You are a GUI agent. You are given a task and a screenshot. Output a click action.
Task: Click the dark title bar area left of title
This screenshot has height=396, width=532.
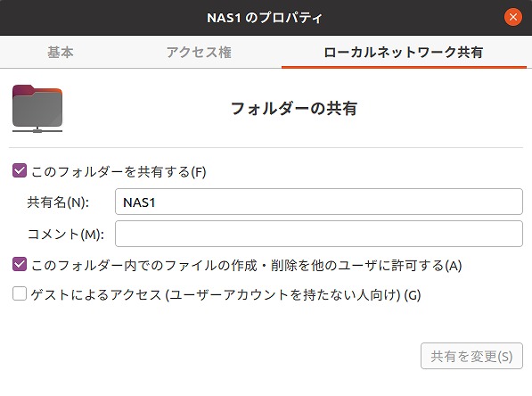[102, 18]
